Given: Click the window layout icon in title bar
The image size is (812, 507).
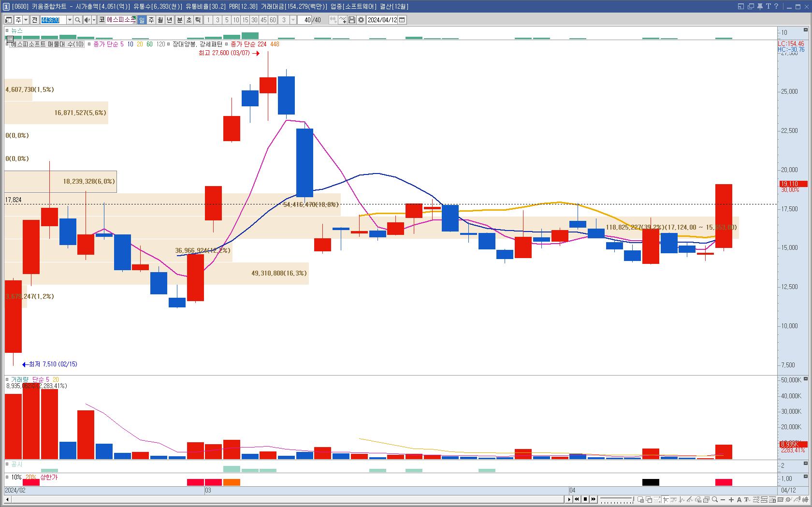Looking at the screenshot, I should [741, 6].
